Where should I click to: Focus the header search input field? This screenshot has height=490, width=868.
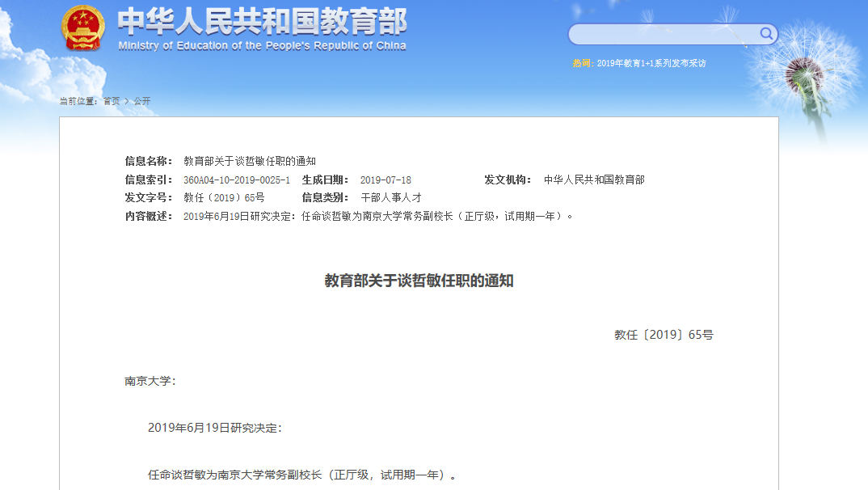coord(663,34)
